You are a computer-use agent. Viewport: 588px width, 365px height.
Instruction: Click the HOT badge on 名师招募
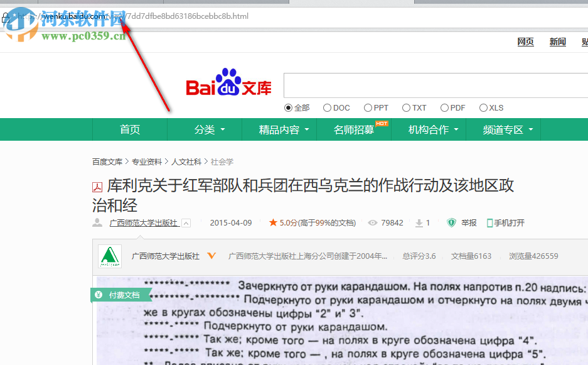[x=382, y=124]
